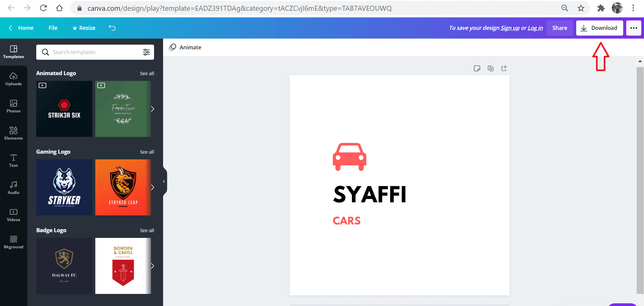Collapse the templates side panel
The height and width of the screenshot is (306, 644).
point(164,181)
